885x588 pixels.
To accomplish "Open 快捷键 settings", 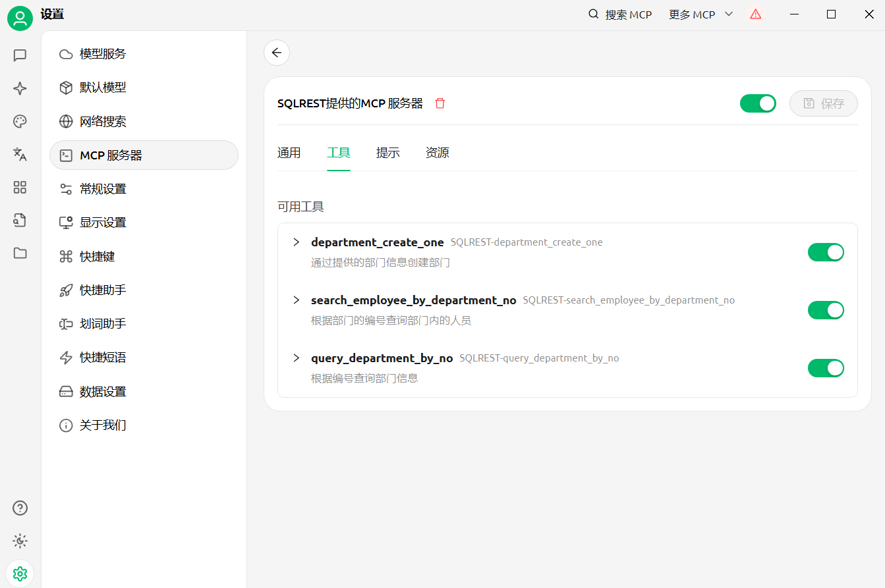I will (144, 257).
